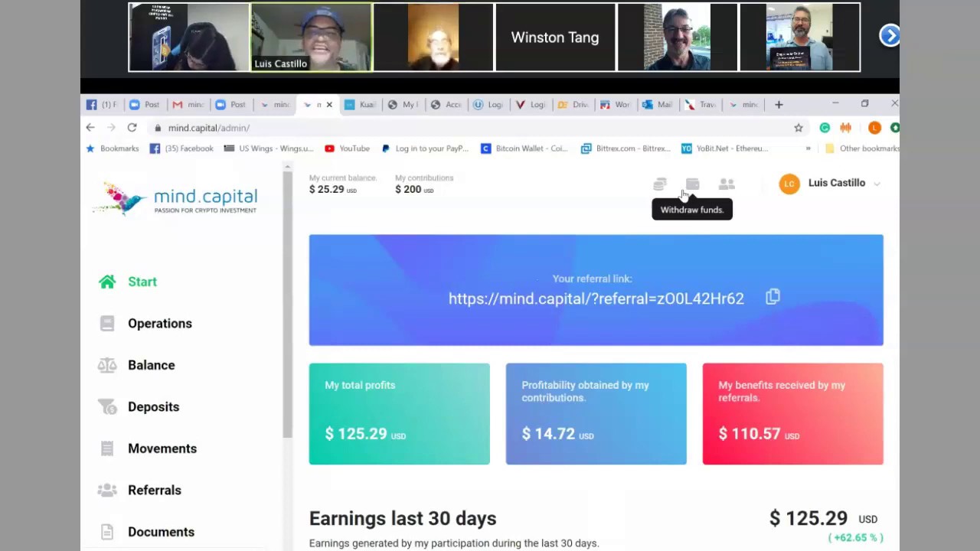The height and width of the screenshot is (551, 980).
Task: Click the mind.capital logo
Action: click(x=175, y=199)
